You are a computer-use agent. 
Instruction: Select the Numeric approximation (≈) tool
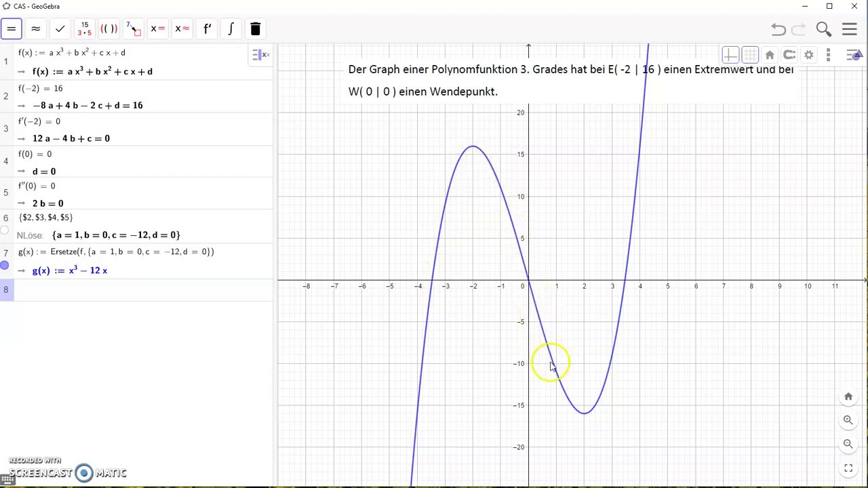(36, 29)
